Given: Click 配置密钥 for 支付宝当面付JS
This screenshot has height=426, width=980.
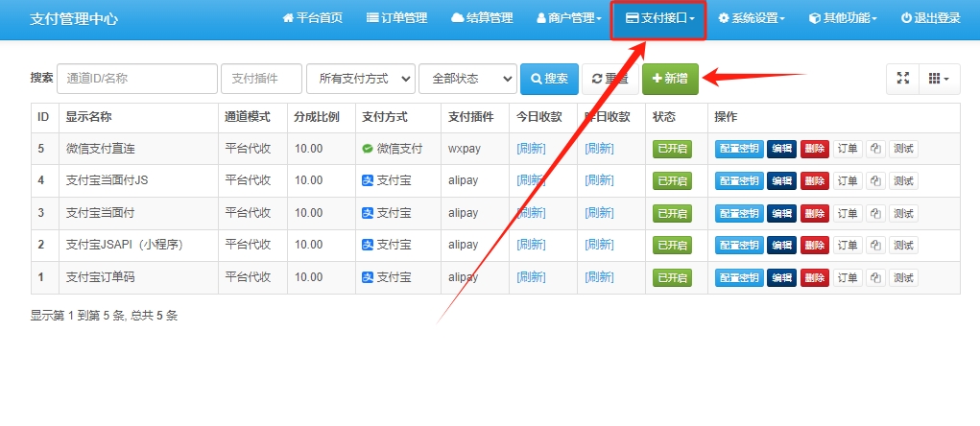Looking at the screenshot, I should point(739,181).
